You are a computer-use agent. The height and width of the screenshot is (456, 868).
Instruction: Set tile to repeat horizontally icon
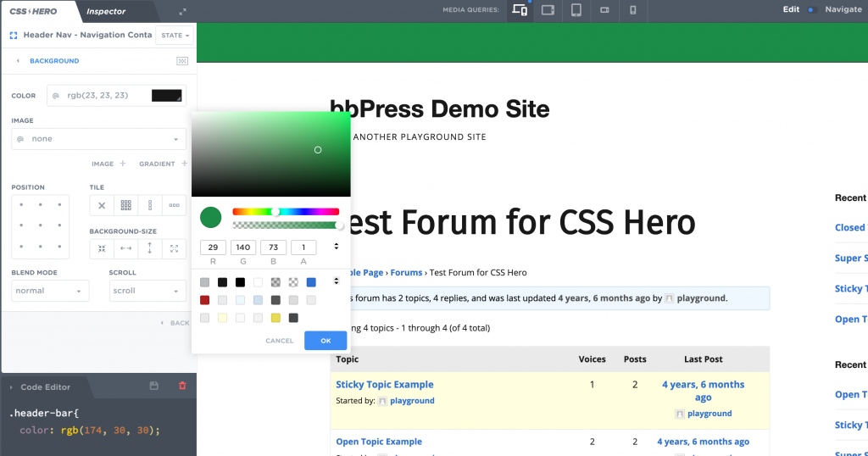tap(175, 205)
